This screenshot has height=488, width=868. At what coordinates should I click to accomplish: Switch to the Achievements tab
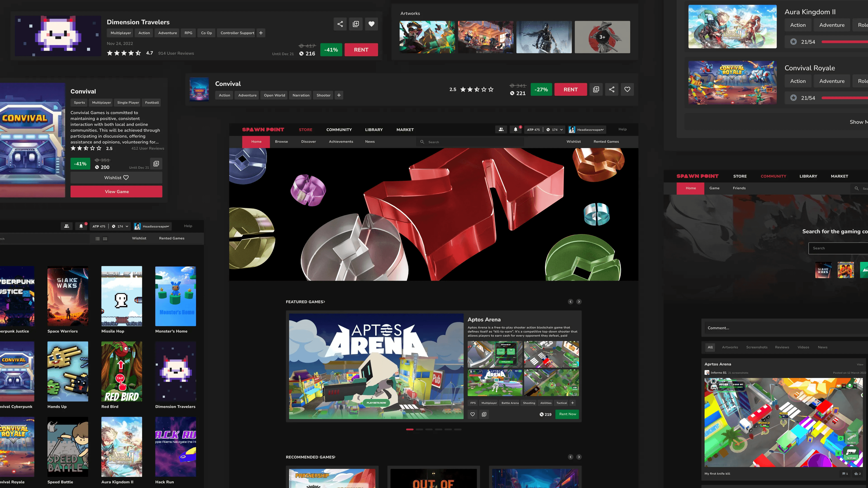341,142
